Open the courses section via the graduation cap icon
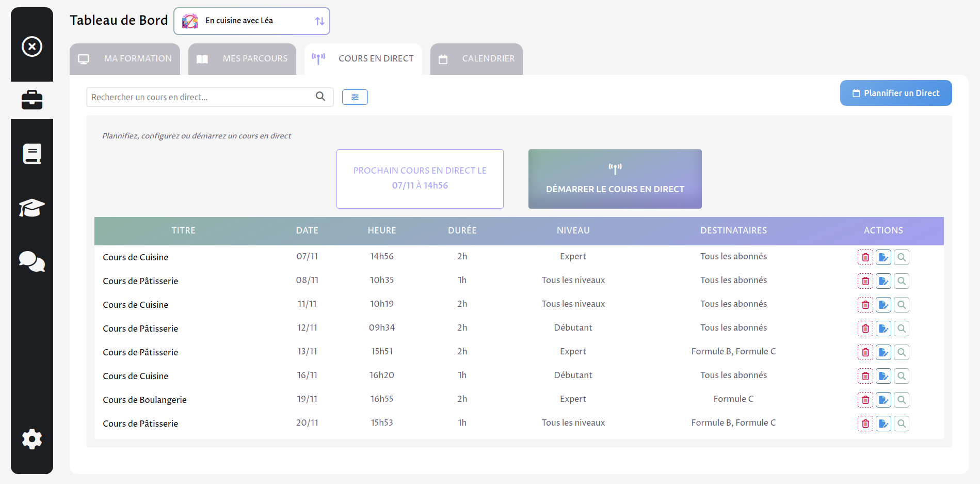This screenshot has width=980, height=484. coord(31,208)
